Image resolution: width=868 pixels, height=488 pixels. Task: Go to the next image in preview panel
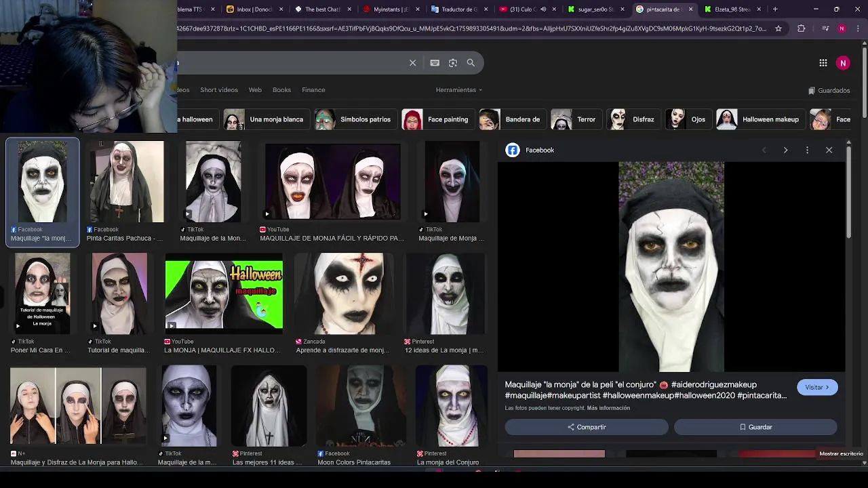(786, 150)
